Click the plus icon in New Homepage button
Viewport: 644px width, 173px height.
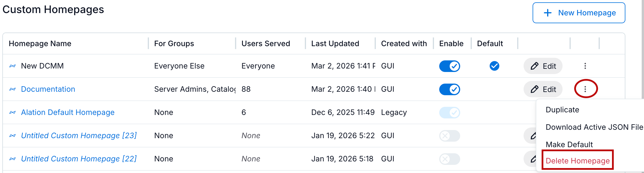click(x=548, y=13)
